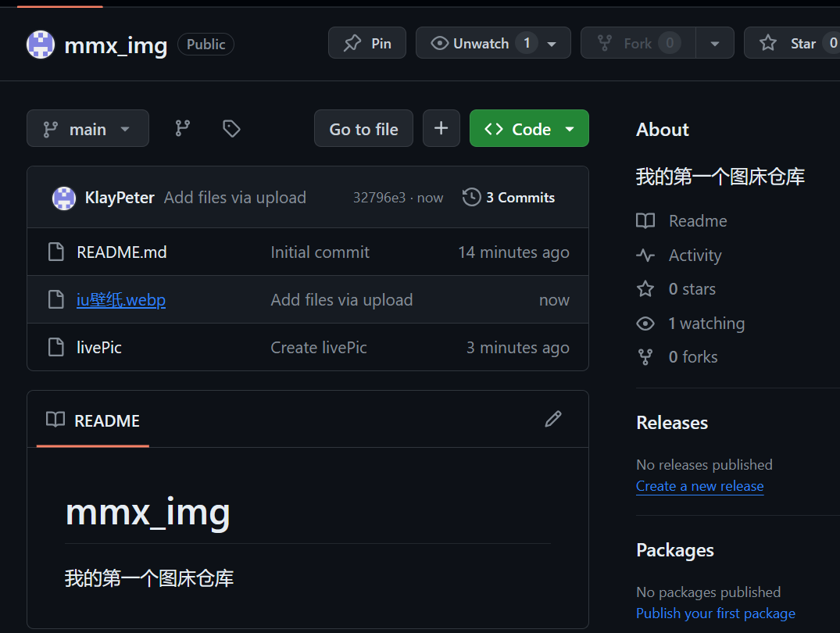Select the README tab
This screenshot has height=633, width=840.
coord(93,420)
